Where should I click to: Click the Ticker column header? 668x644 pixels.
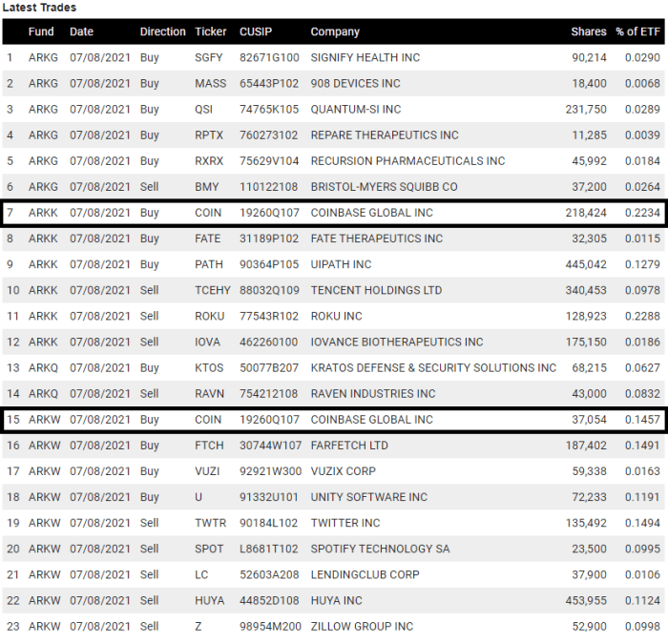click(x=211, y=31)
